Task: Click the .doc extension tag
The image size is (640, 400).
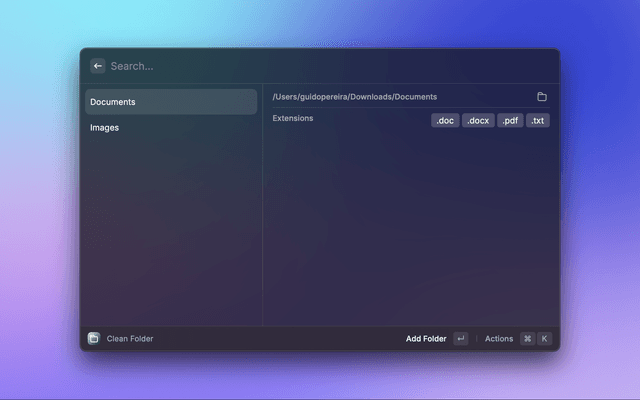Action: point(445,121)
